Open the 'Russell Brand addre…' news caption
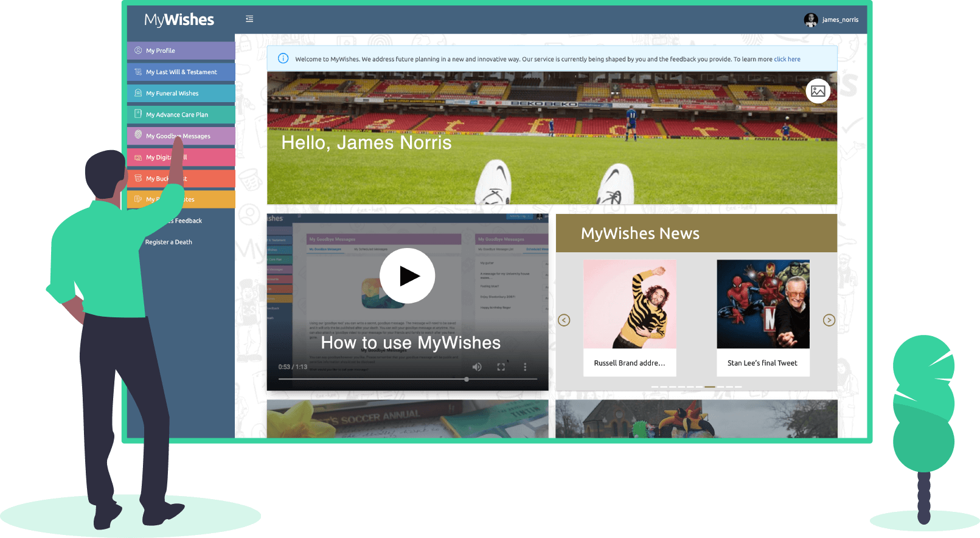The height and width of the screenshot is (538, 980). click(x=630, y=363)
